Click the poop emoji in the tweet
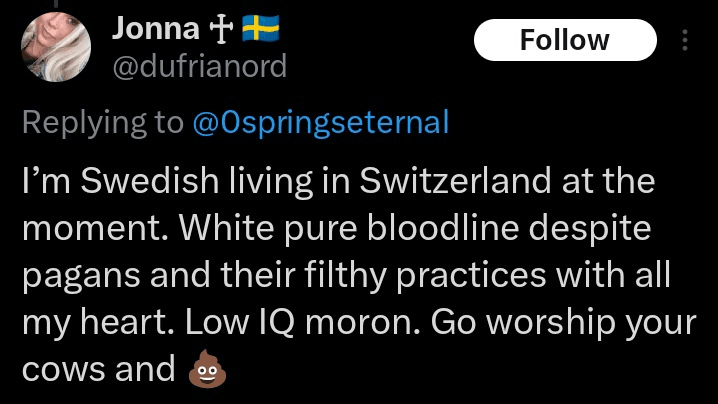The image size is (718, 404). coord(208,370)
